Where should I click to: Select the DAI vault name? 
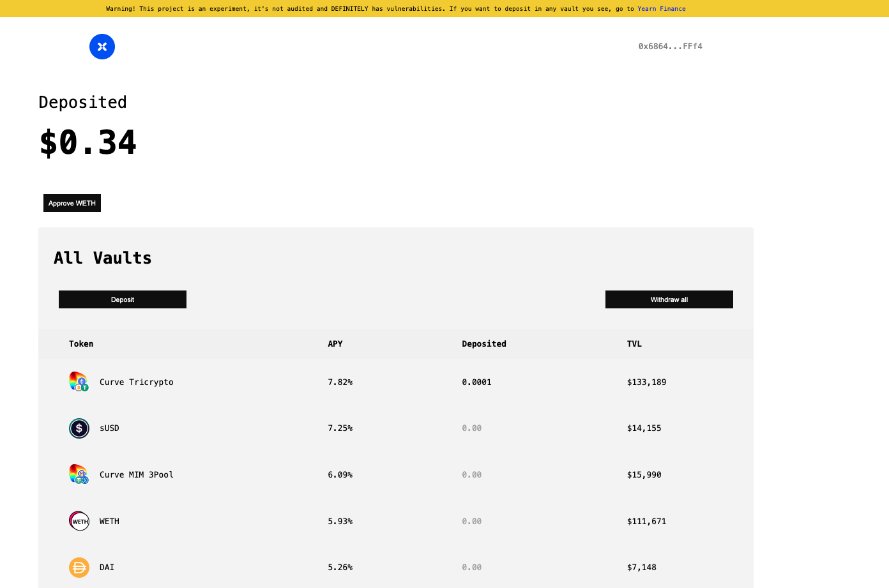(x=107, y=567)
